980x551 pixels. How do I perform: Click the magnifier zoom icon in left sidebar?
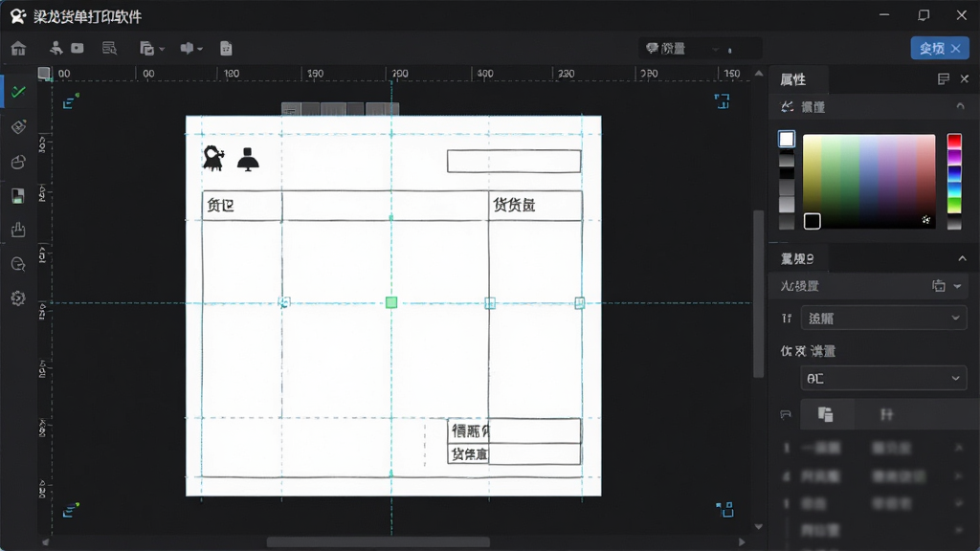point(18,264)
